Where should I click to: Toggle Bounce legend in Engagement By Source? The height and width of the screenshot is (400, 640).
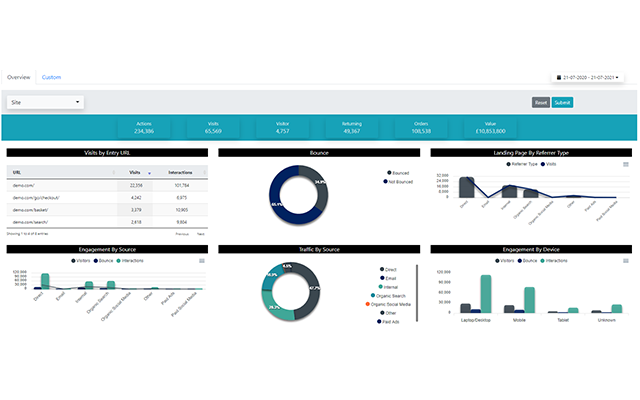(103, 260)
